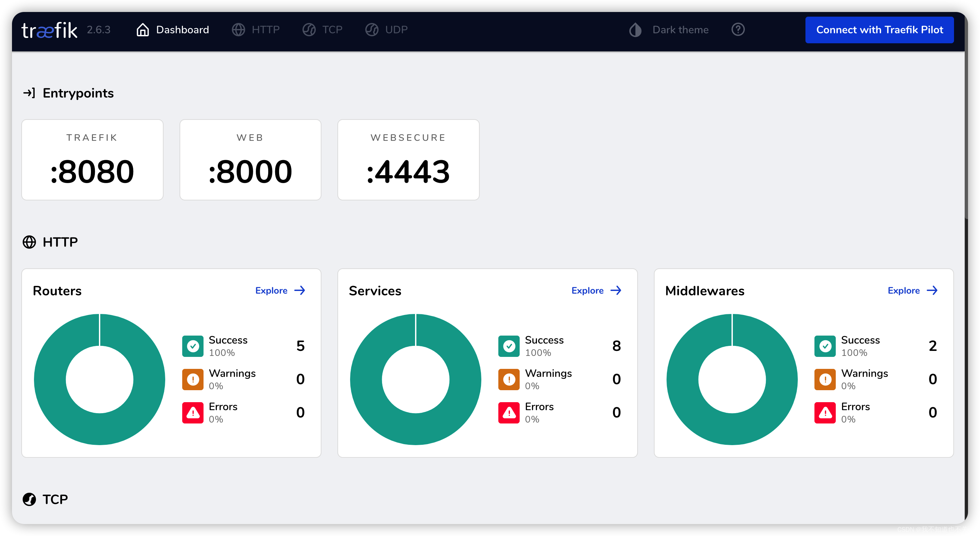Click the HTTP section globe icon
The height and width of the screenshot is (536, 980).
click(29, 242)
